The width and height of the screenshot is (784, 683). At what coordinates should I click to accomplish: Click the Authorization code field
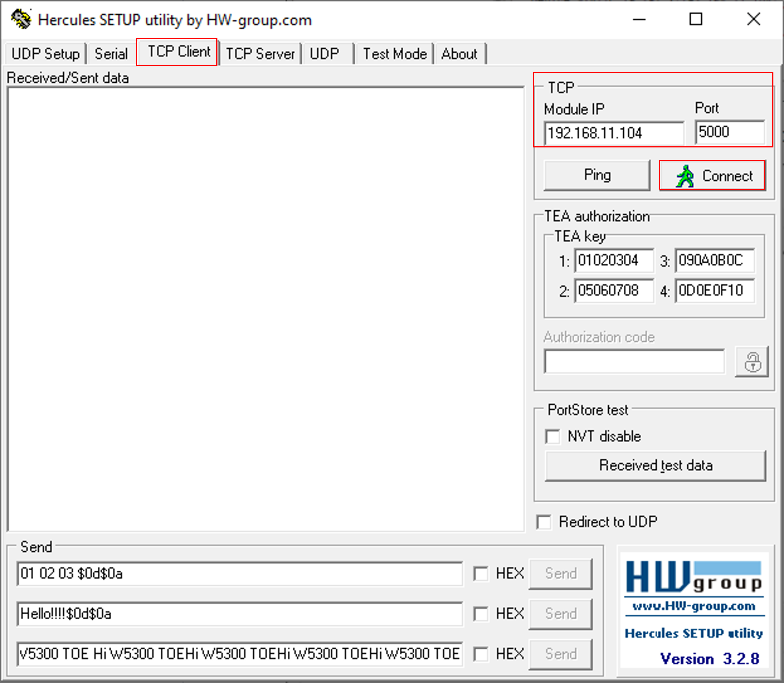coord(635,361)
